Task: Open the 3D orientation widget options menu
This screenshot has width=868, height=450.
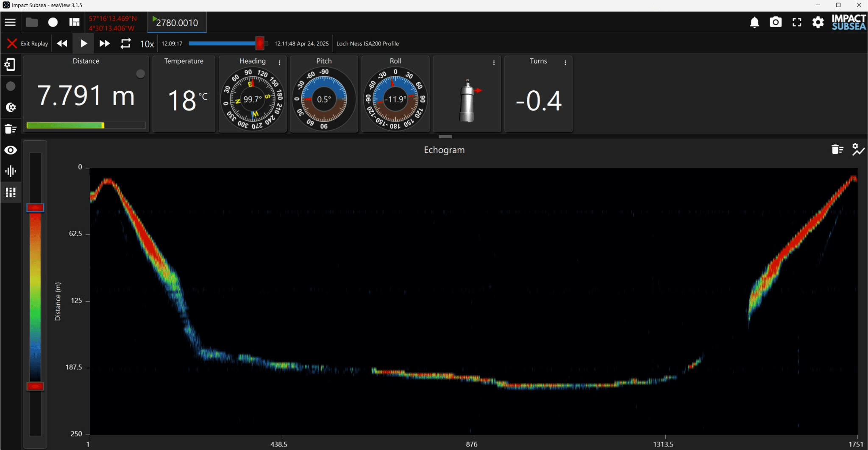Action: tap(494, 63)
